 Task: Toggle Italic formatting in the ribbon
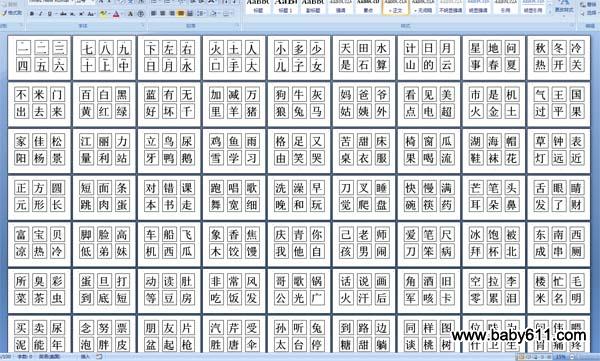41,14
